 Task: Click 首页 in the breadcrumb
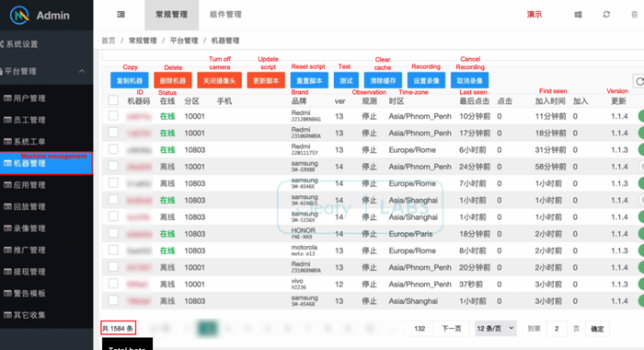click(x=109, y=41)
